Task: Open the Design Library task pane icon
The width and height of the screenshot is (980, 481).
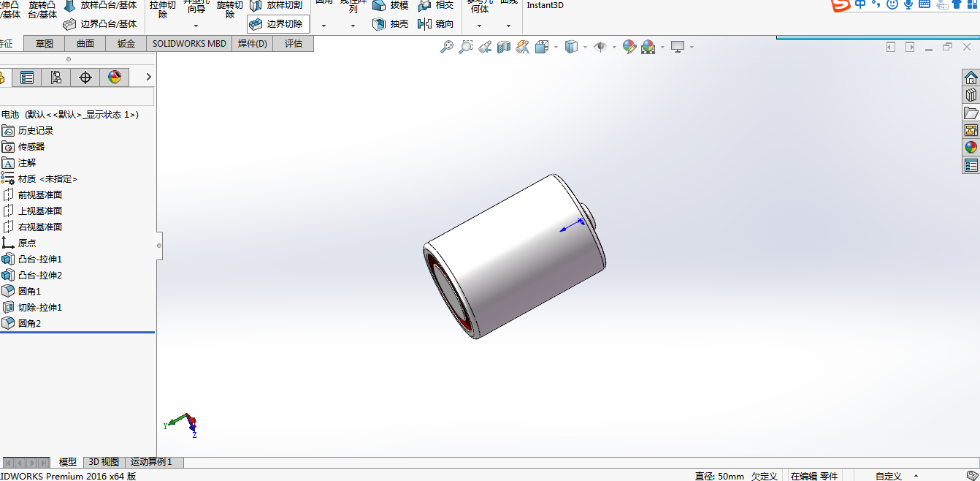Action: pos(971,95)
